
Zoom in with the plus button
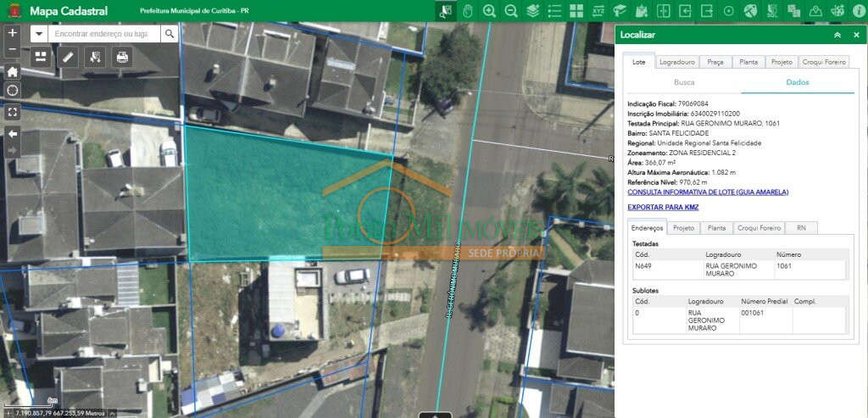[x=12, y=33]
